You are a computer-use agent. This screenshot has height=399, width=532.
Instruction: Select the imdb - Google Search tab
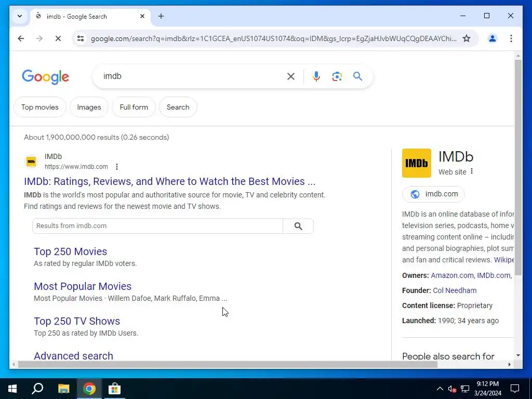[90, 16]
